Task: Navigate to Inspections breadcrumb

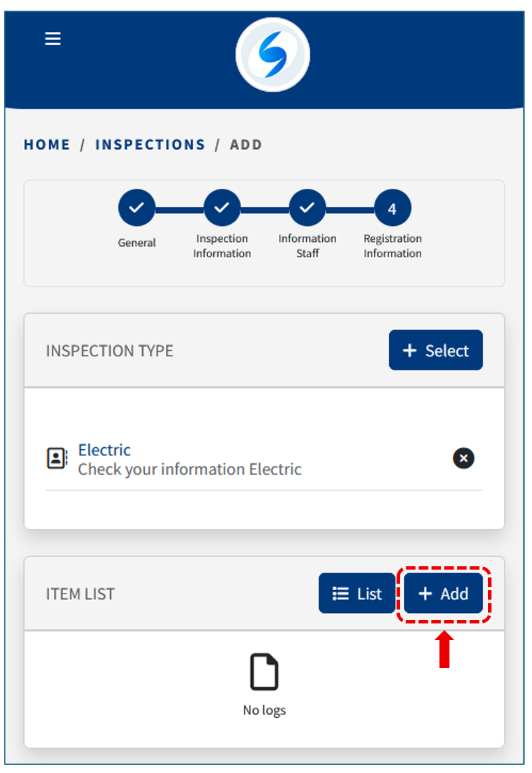Action: point(150,145)
